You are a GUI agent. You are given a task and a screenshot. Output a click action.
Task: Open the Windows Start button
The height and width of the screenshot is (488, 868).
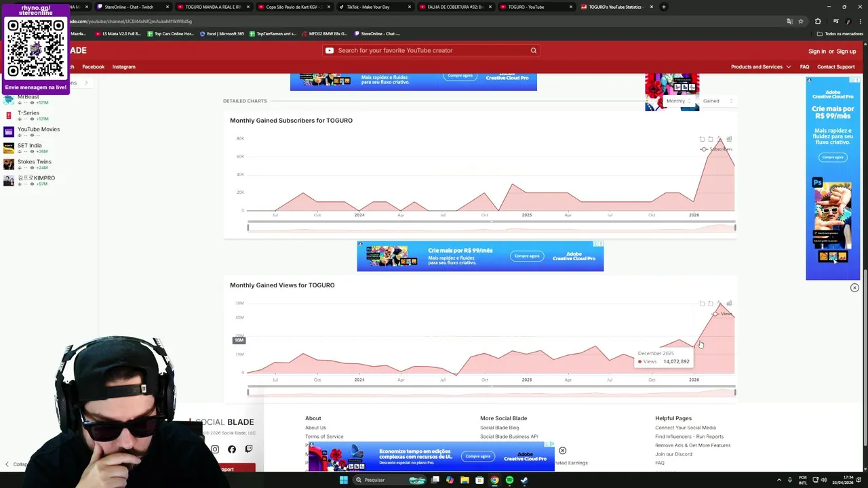pos(344,480)
